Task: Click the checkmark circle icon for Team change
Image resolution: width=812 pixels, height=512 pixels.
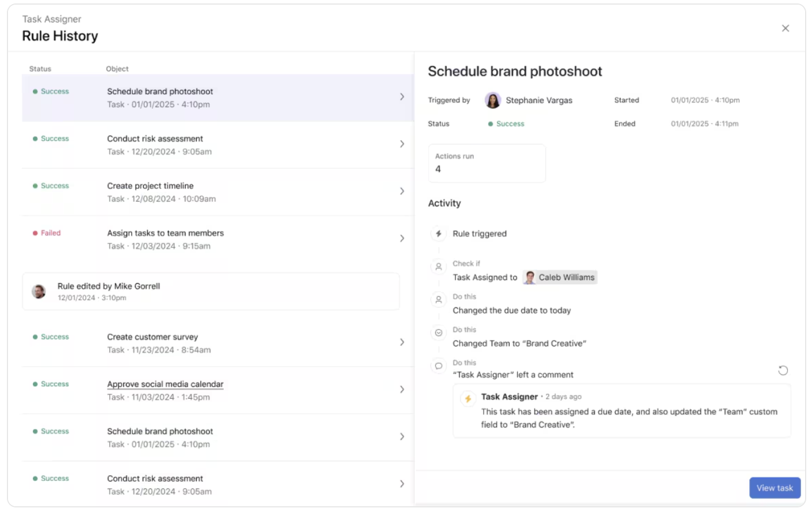Action: coord(438,333)
